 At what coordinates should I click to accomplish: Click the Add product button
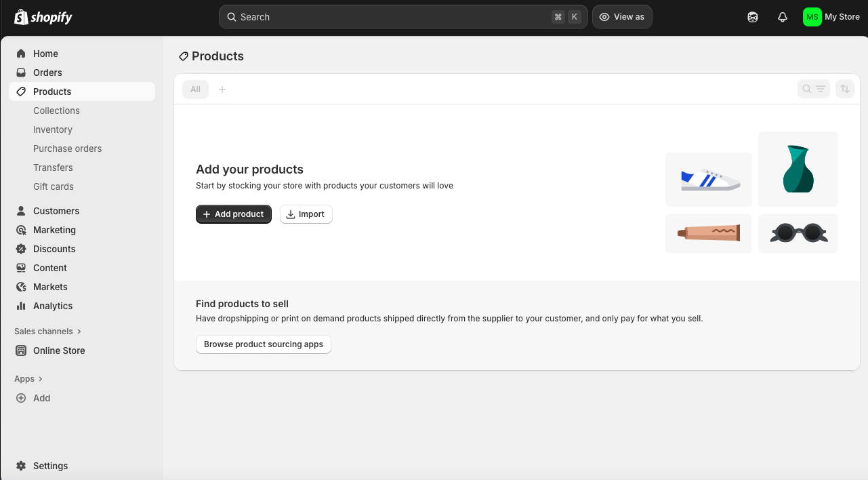point(234,214)
